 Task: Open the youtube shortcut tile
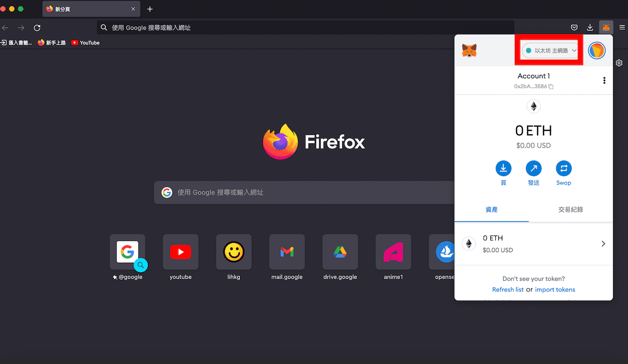tap(181, 252)
